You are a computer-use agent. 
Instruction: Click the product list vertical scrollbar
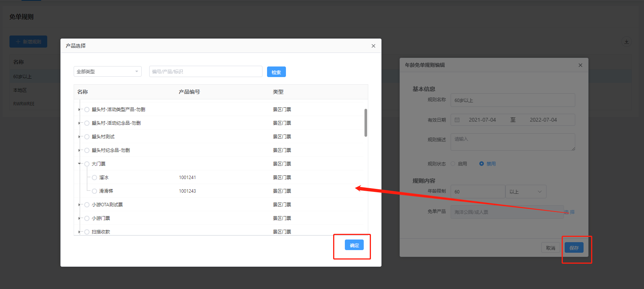(366, 123)
